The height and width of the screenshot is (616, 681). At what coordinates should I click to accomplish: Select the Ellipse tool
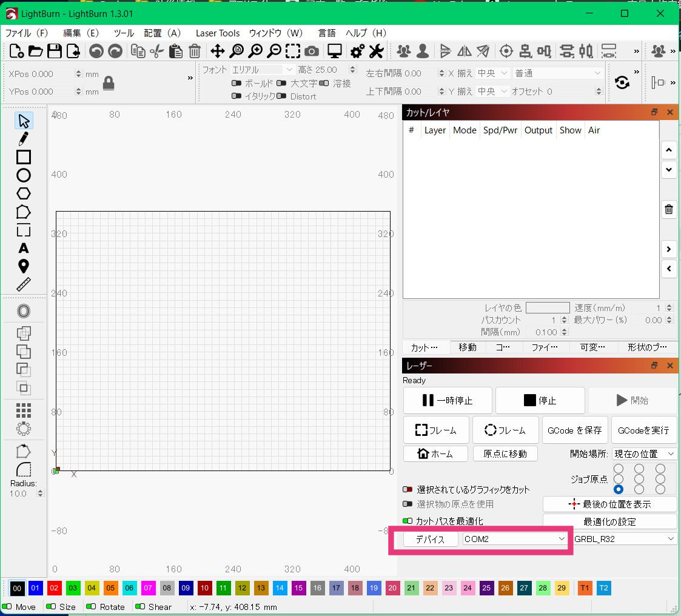24,175
